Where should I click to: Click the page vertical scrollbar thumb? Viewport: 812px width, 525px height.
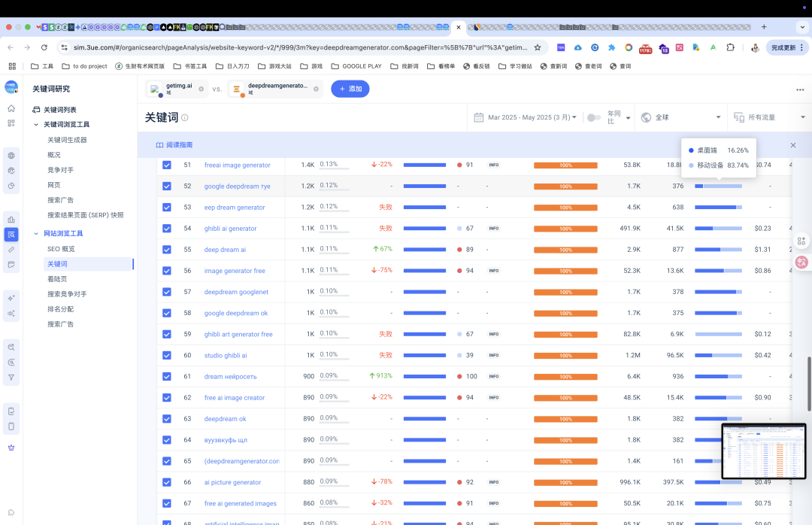809,384
